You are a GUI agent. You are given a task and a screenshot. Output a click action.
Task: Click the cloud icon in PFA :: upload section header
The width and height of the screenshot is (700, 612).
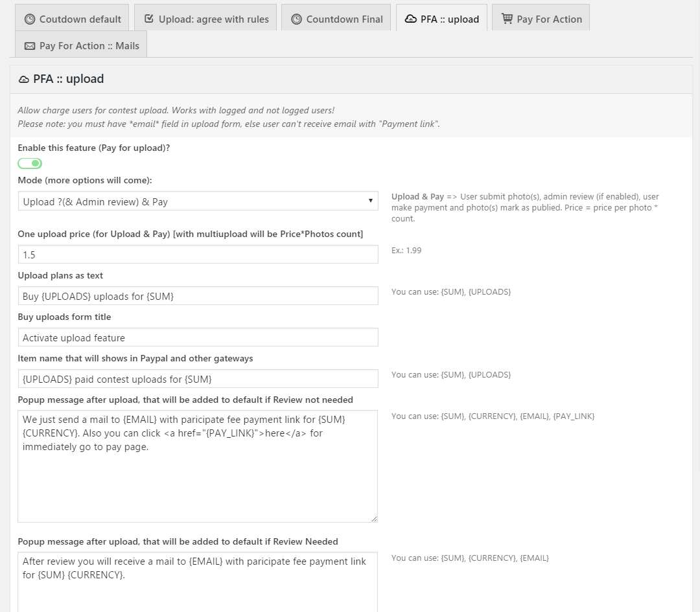tap(24, 80)
